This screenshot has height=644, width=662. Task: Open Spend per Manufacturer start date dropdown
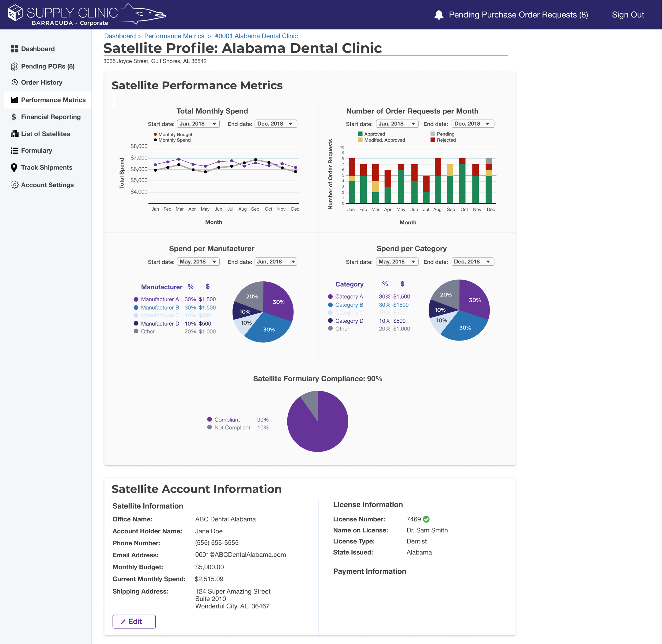coord(198,261)
